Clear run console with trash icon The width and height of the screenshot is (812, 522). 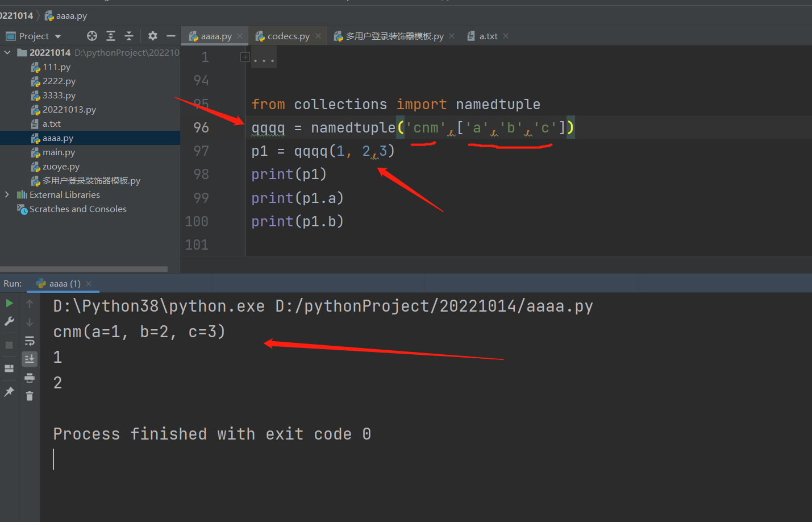30,396
